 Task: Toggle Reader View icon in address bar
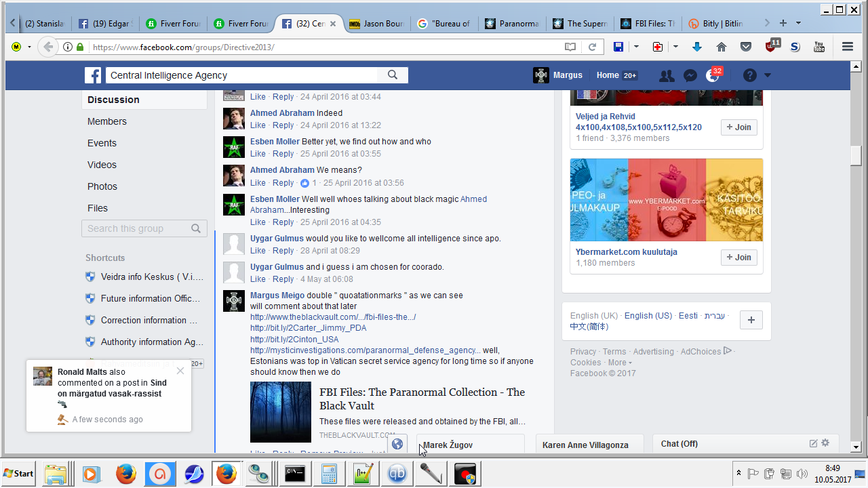[x=570, y=47]
